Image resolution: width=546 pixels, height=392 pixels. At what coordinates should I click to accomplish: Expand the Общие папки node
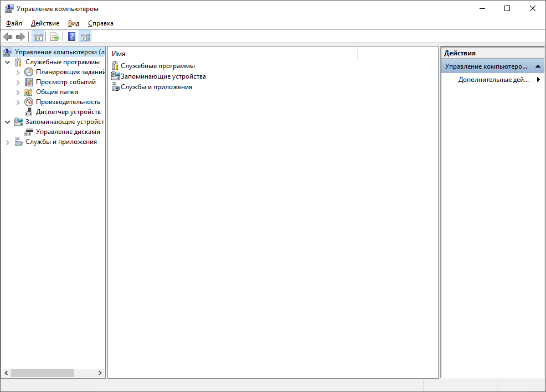coord(18,92)
